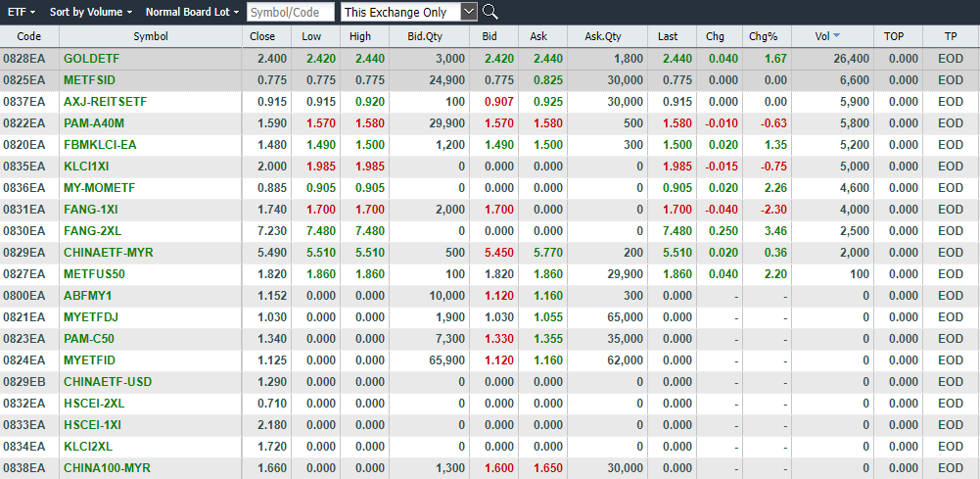Click the Last column header
Viewport: 980px width, 479px height.
coord(668,36)
